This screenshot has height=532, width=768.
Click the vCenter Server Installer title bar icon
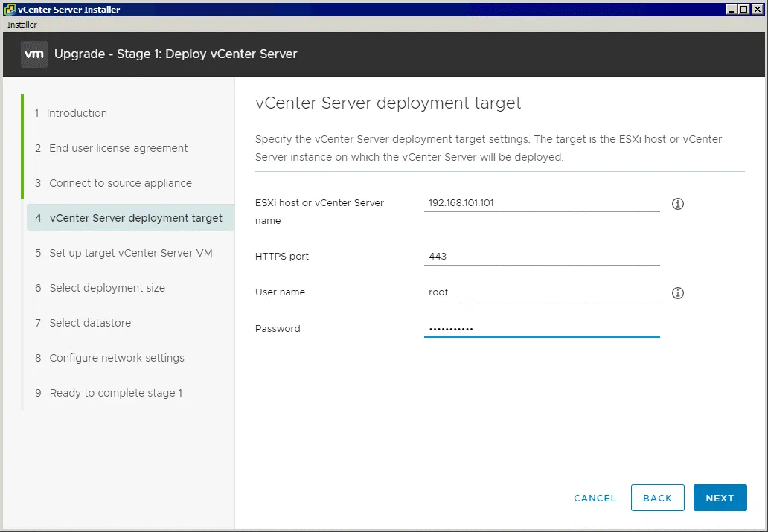click(x=9, y=10)
